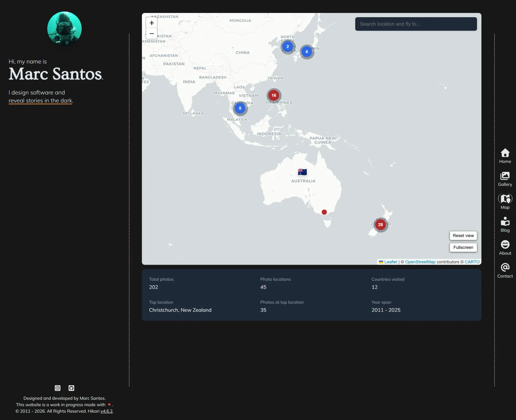
Task: Open Marc's Instagram profile
Action: [57, 388]
